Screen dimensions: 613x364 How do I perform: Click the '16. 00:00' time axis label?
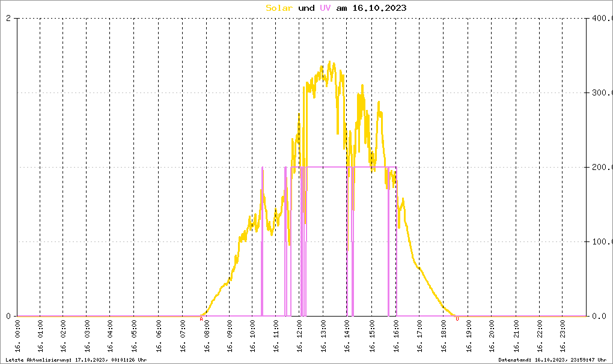pyautogui.click(x=17, y=336)
